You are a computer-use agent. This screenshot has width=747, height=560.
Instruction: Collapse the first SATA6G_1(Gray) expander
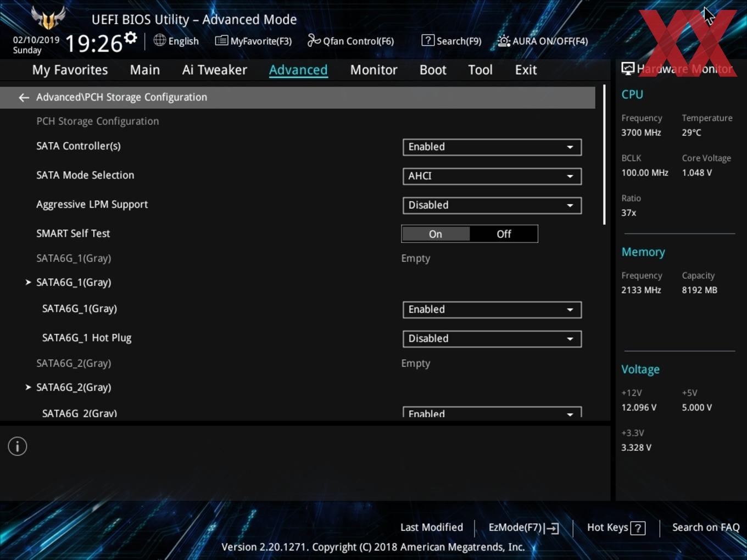pyautogui.click(x=28, y=282)
